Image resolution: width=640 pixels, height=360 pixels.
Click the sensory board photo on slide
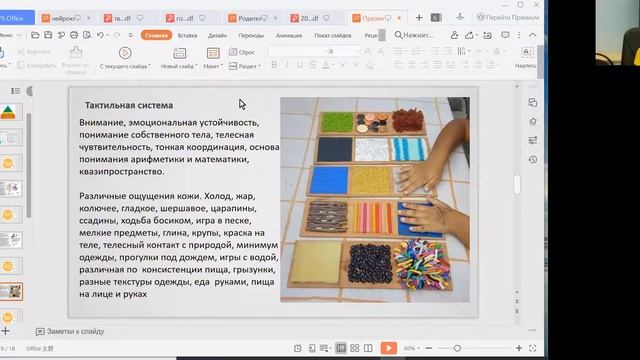click(375, 200)
